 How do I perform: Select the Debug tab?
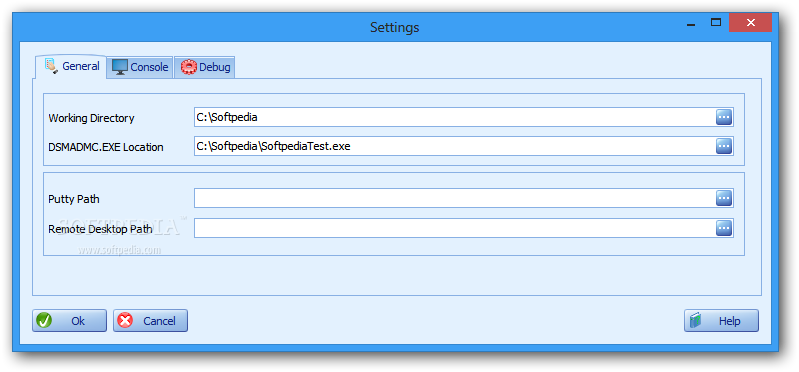[204, 67]
